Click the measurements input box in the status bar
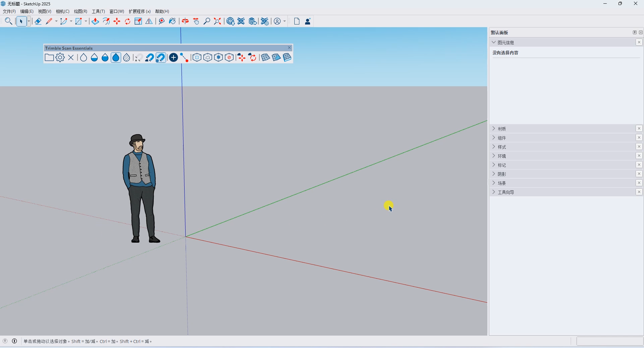Screen dimensions: 644x348 coord(610,341)
